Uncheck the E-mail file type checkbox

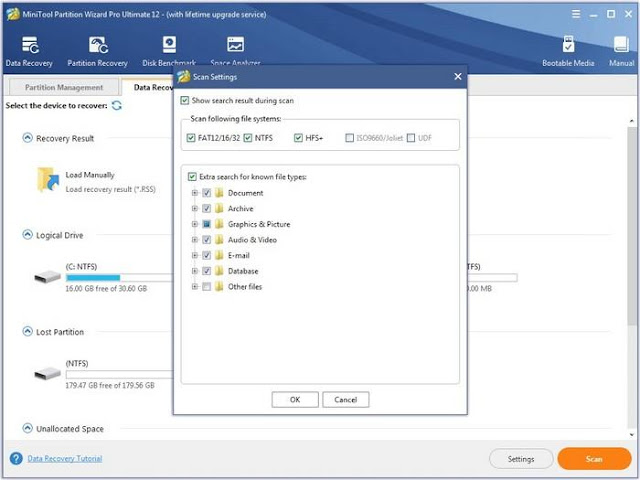click(x=207, y=255)
